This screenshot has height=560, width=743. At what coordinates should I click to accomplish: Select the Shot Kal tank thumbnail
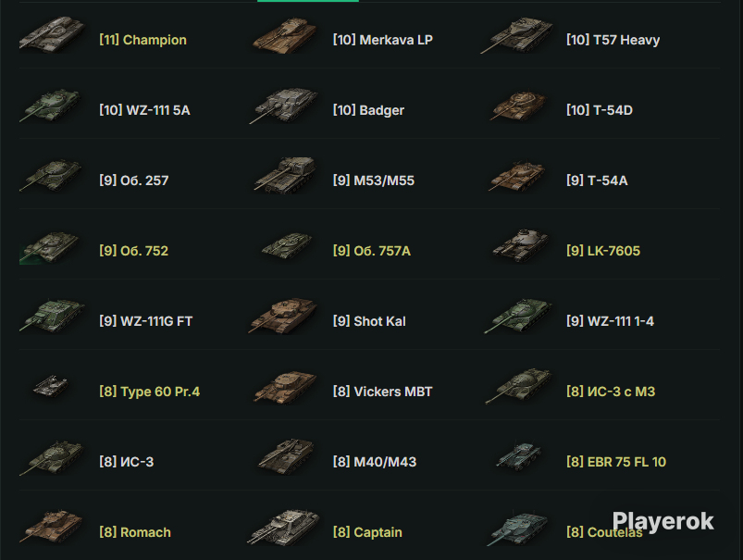coord(283,316)
